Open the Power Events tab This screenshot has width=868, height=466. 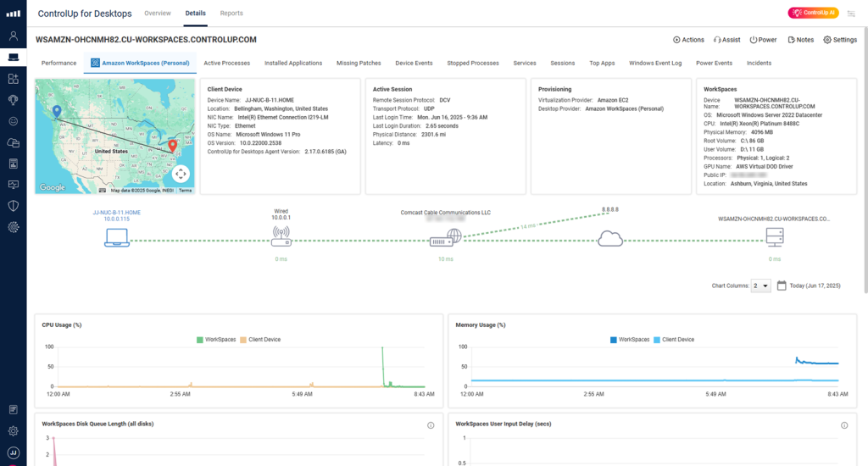point(714,63)
